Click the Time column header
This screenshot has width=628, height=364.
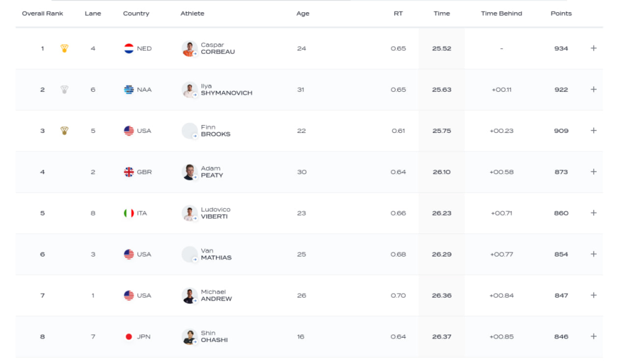click(442, 13)
